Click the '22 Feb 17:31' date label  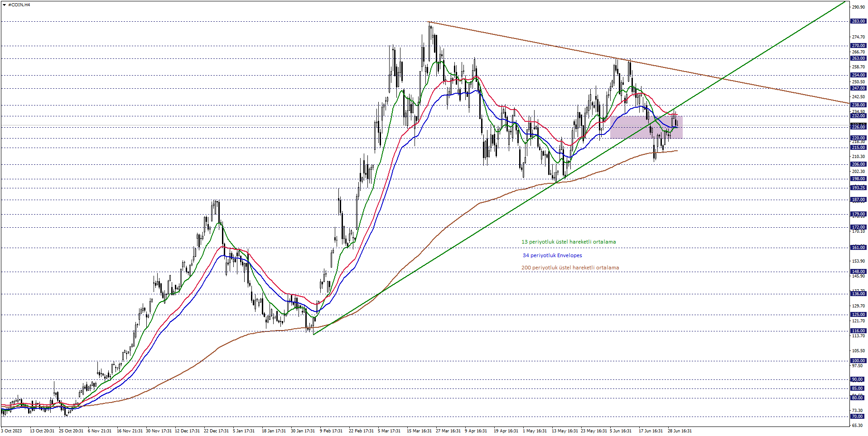click(x=361, y=431)
